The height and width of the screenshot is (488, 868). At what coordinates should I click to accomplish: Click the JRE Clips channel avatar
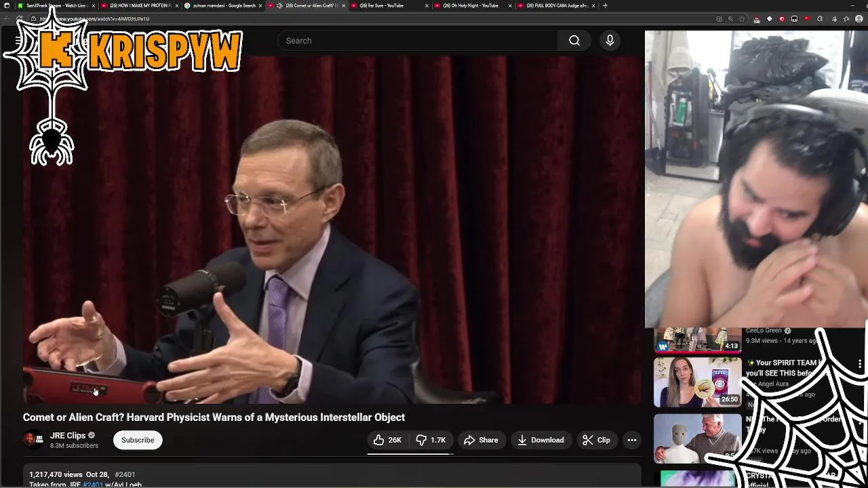pos(33,440)
